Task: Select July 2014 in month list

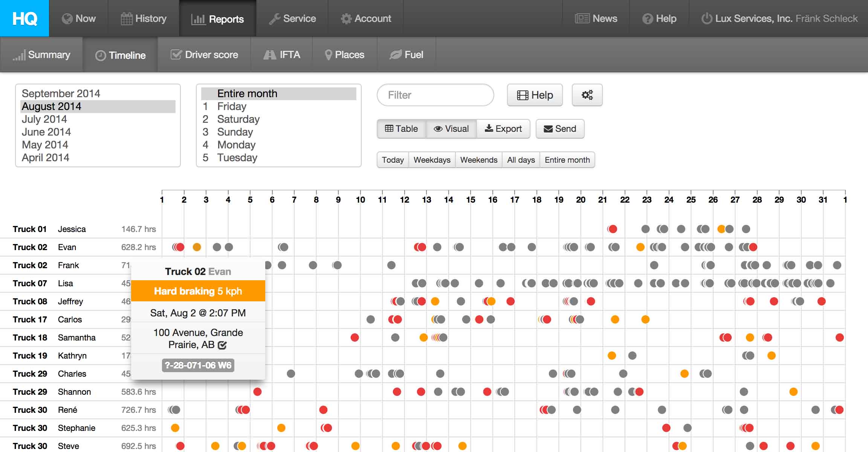Action: (44, 119)
